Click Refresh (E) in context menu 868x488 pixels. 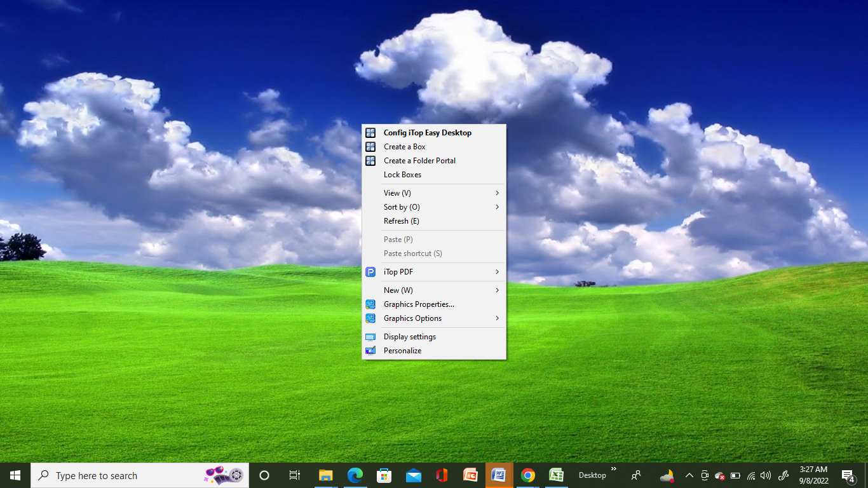pos(401,221)
